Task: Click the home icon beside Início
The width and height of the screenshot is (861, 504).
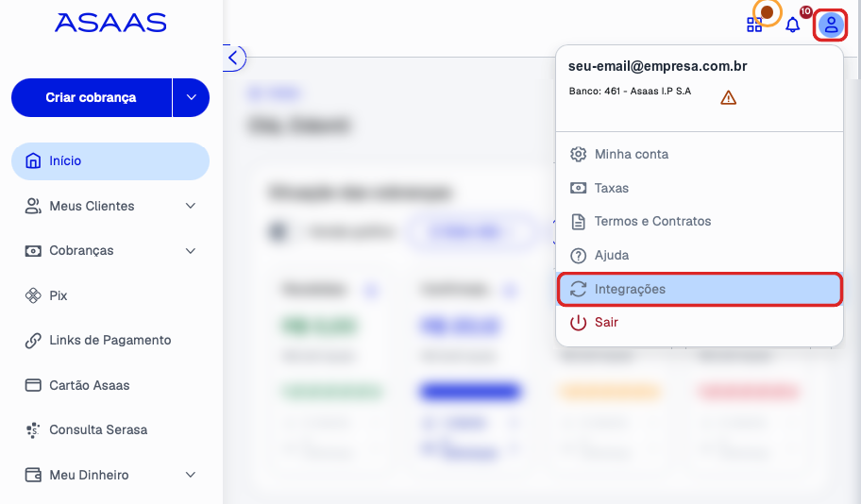Action: point(33,160)
